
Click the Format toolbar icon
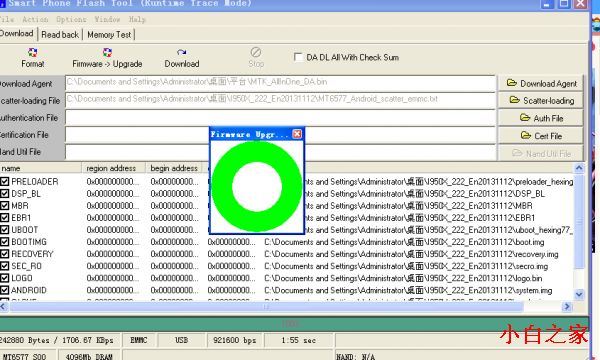click(33, 57)
